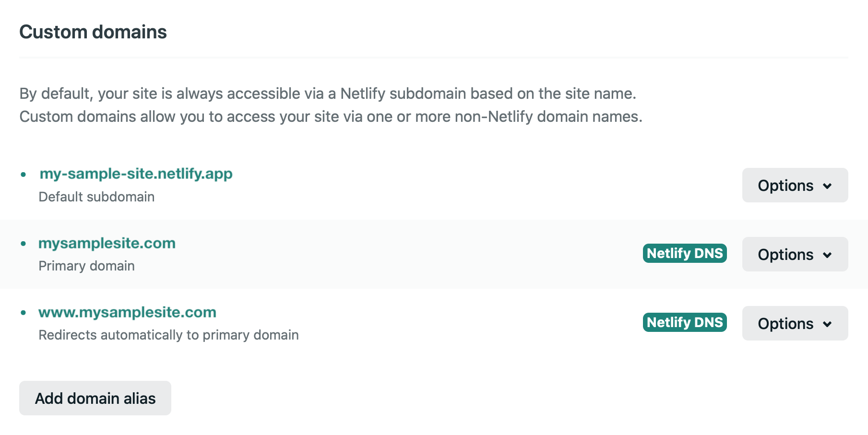This screenshot has width=868, height=435.
Task: Open Options for the default subdomain
Action: point(795,185)
